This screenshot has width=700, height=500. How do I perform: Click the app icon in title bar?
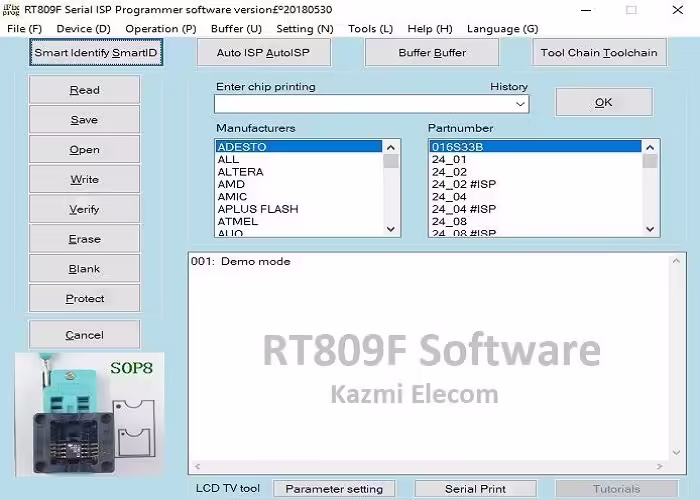point(11,9)
